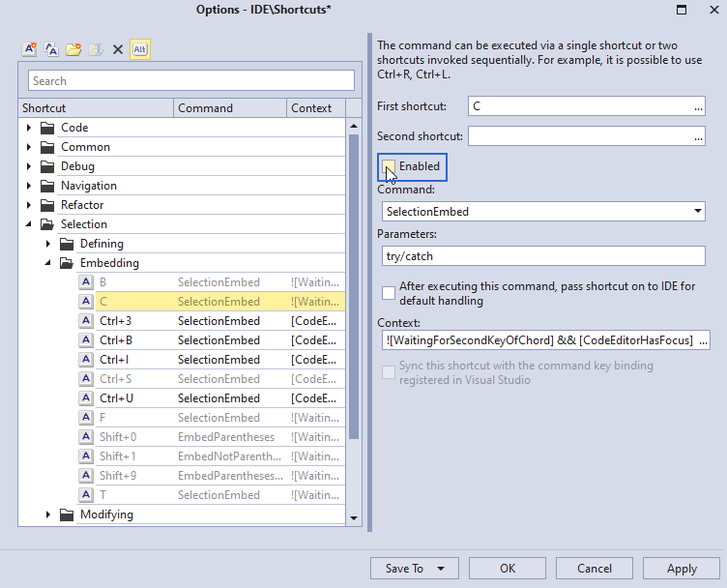Click the Code folder icon
This screenshot has width=727, height=588.
(x=47, y=128)
